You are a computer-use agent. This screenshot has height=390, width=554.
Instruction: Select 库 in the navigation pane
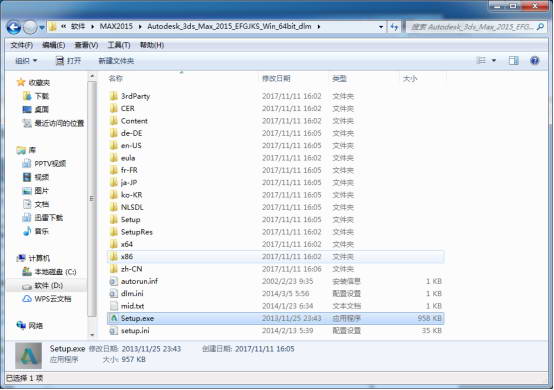[x=32, y=150]
